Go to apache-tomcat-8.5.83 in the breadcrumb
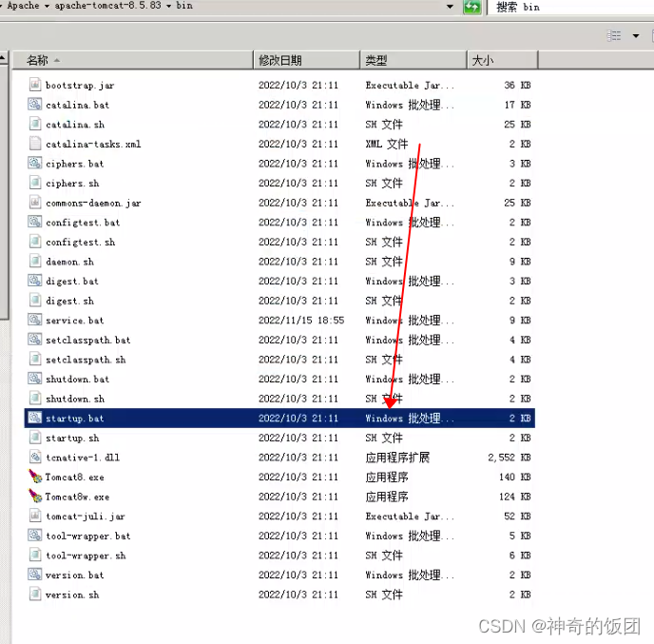654x644 pixels. click(x=107, y=6)
